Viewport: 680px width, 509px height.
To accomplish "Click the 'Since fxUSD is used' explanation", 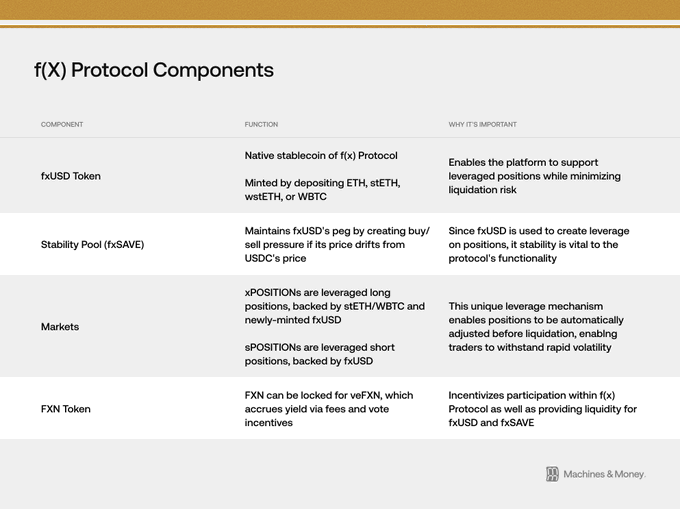I will 539,245.
